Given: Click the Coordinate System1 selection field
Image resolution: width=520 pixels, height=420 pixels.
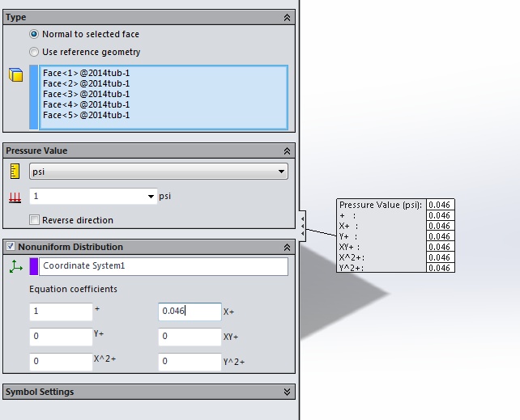Looking at the screenshot, I should coord(164,266).
